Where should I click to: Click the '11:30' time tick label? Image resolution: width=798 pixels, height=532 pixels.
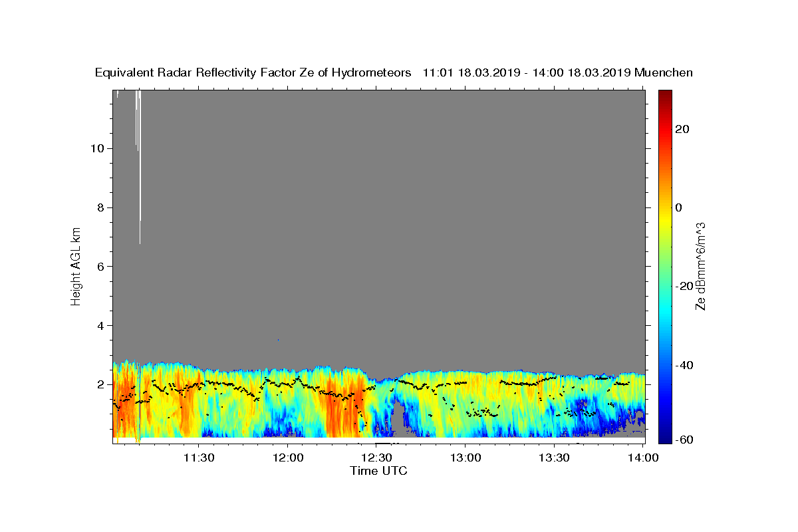coord(199,458)
